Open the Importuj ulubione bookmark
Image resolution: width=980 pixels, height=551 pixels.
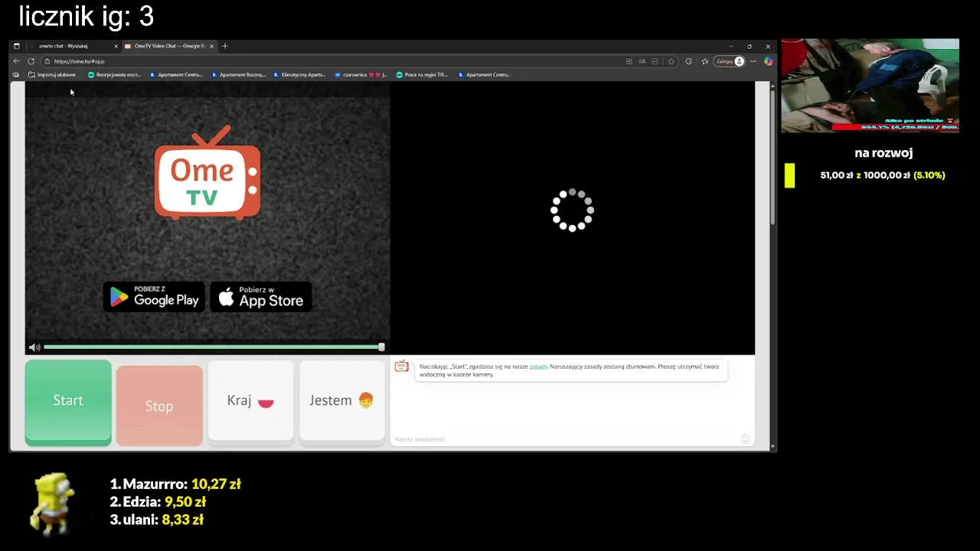click(52, 75)
